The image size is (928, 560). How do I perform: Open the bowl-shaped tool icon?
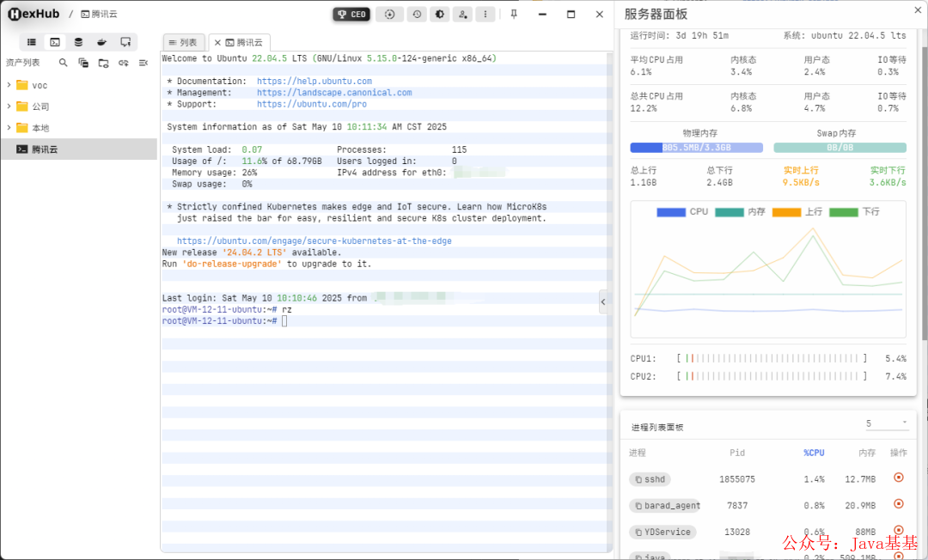[x=101, y=42]
